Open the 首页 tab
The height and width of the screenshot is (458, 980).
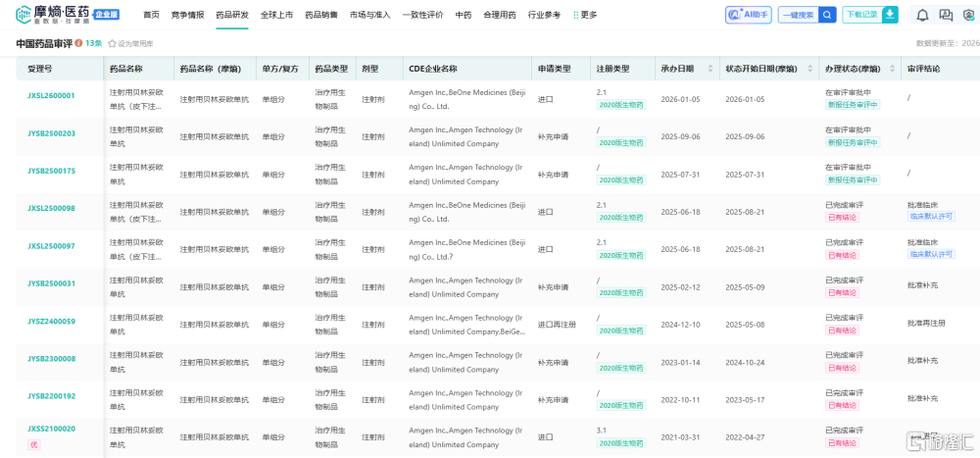pyautogui.click(x=151, y=15)
